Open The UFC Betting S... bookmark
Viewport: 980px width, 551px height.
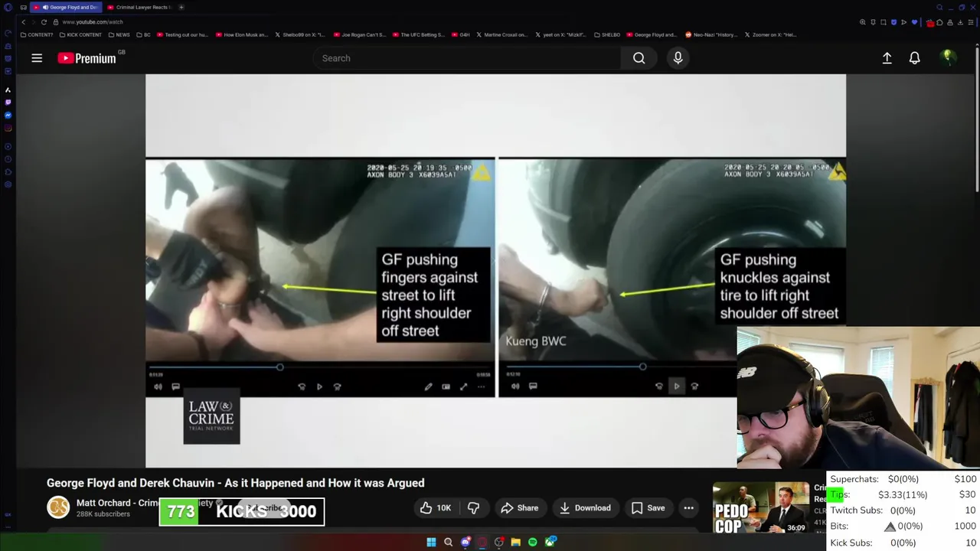click(418, 34)
